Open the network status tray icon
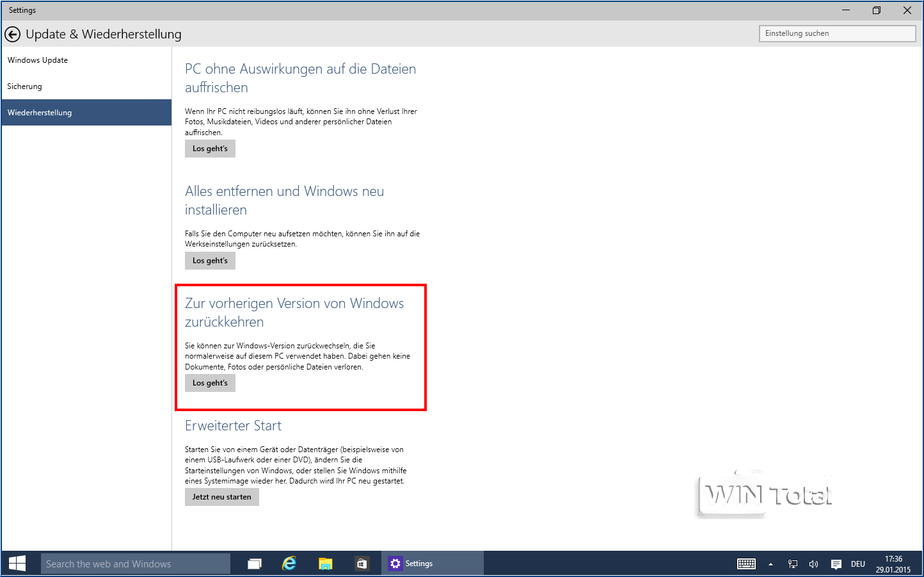 (x=793, y=564)
